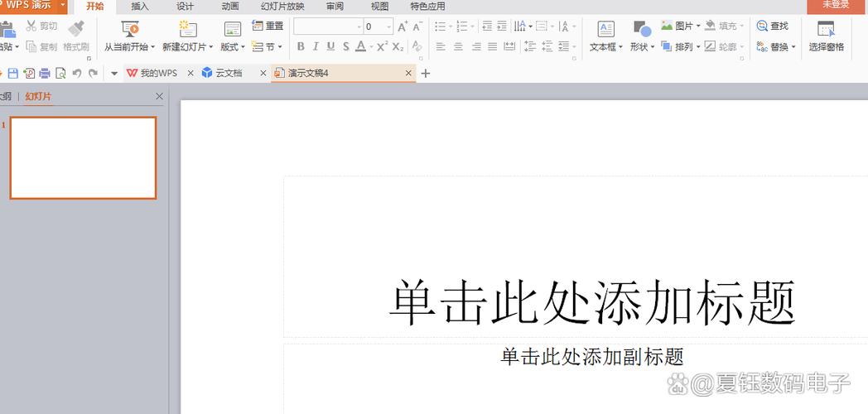Insert a Text Box (文本框)

click(x=606, y=36)
